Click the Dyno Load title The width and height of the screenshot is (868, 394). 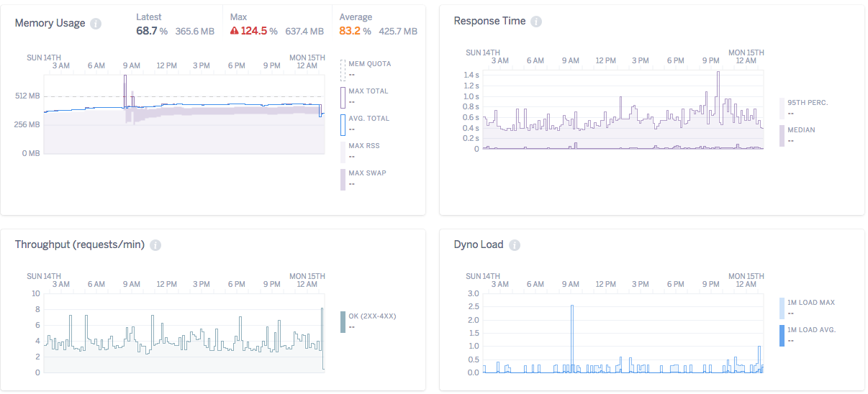[x=479, y=244]
